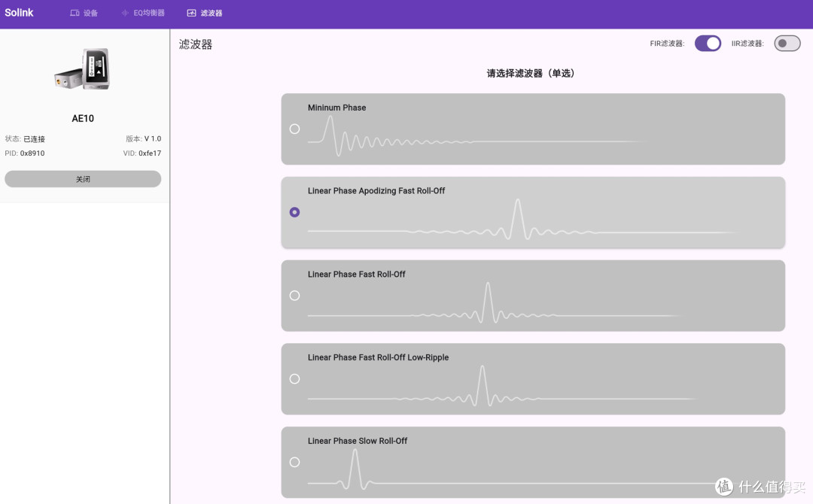Image resolution: width=813 pixels, height=504 pixels.
Task: Select the Linear Phase Slow Roll-Off radio
Action: tap(294, 462)
